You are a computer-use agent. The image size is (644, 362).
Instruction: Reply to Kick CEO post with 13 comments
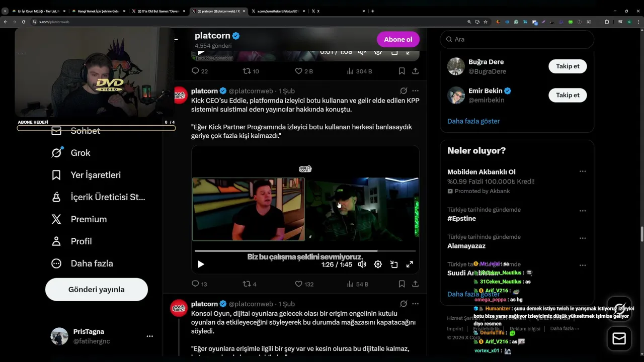[x=200, y=284]
